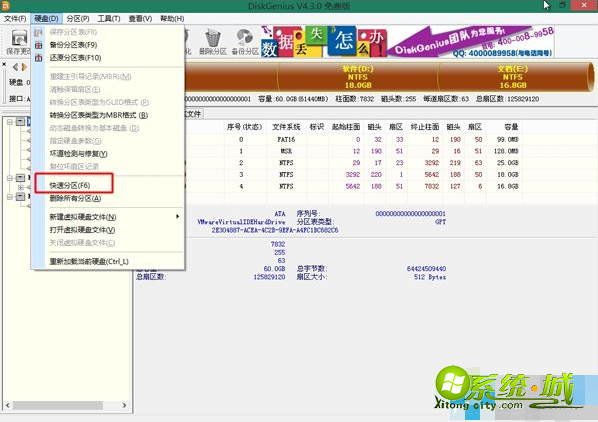The width and height of the screenshot is (598, 422).
Task: Click the DiskGenius data recovery banner ad
Action: click(407, 42)
